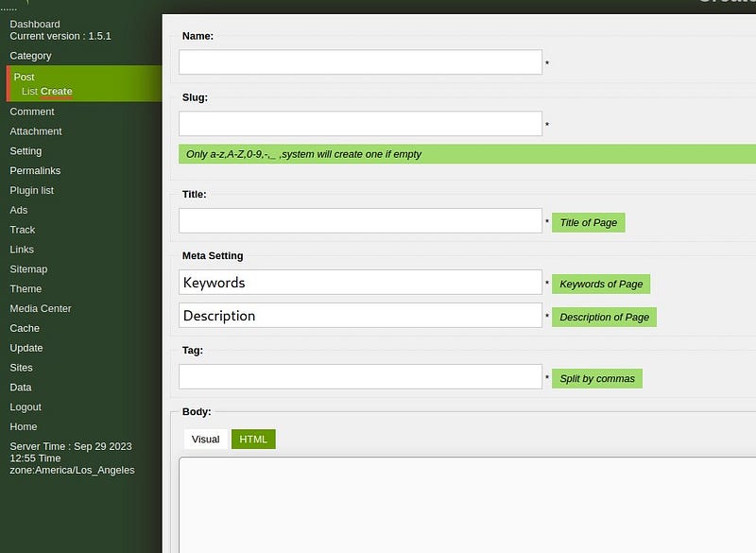Image resolution: width=756 pixels, height=553 pixels.
Task: Open the post List link
Action: click(29, 92)
